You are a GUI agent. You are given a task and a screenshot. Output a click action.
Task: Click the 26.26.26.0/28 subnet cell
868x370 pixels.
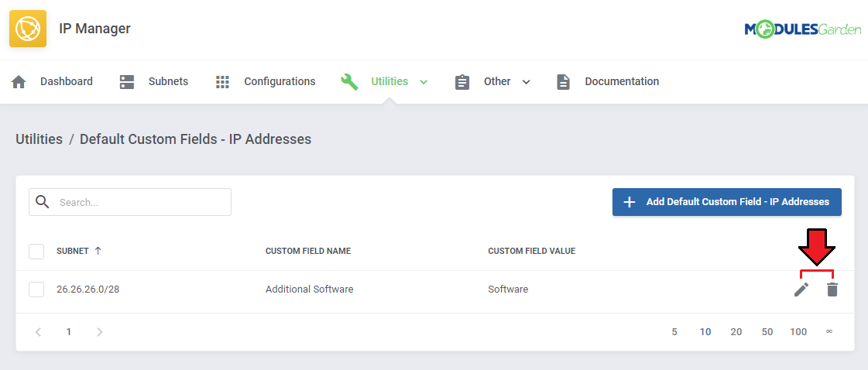(x=88, y=289)
